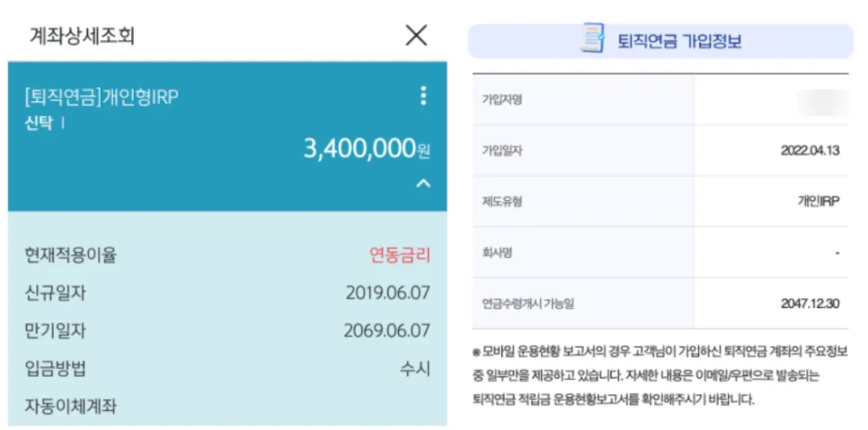Screen dimensions: 868x430
Task: Click the 입금방법 label
Action: coord(56,368)
